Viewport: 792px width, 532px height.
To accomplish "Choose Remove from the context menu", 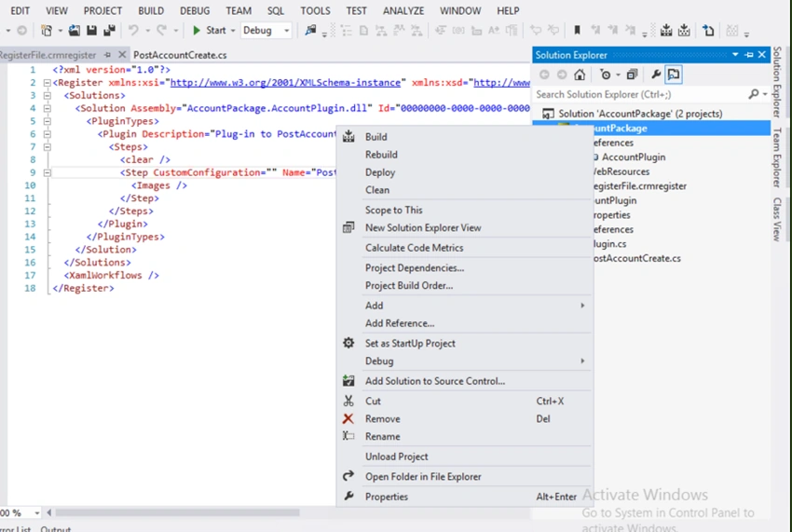I will [x=382, y=419].
